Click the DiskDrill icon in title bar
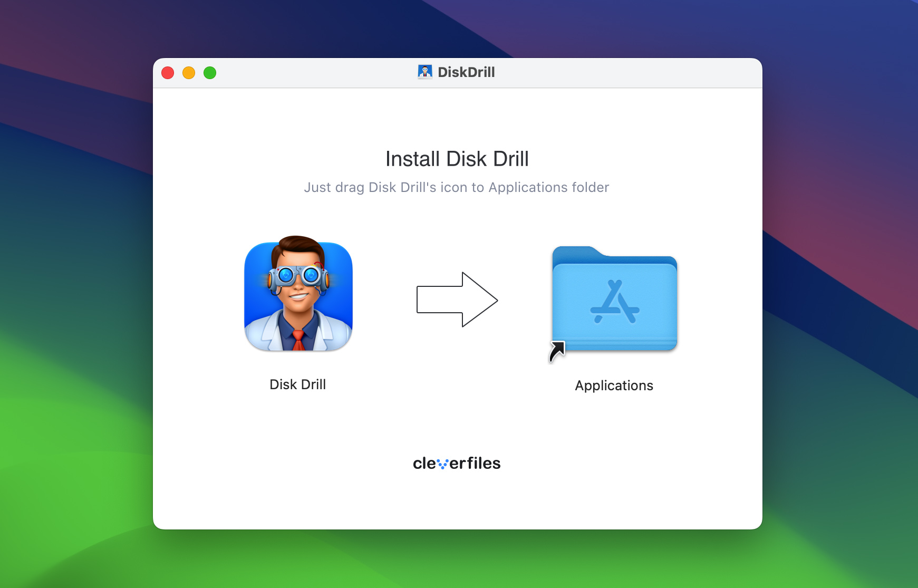This screenshot has height=588, width=918. tap(425, 72)
